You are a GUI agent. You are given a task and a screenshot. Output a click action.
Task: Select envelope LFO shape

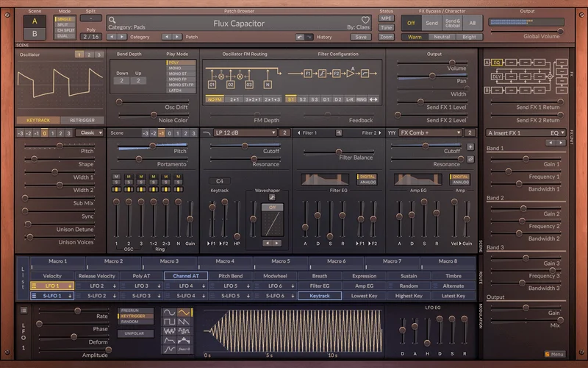coord(169,341)
